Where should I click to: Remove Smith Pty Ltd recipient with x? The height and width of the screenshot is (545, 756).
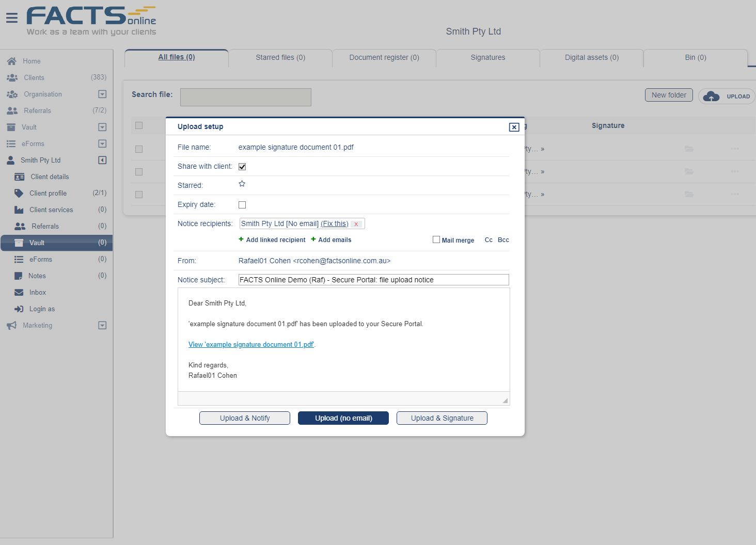(x=356, y=224)
